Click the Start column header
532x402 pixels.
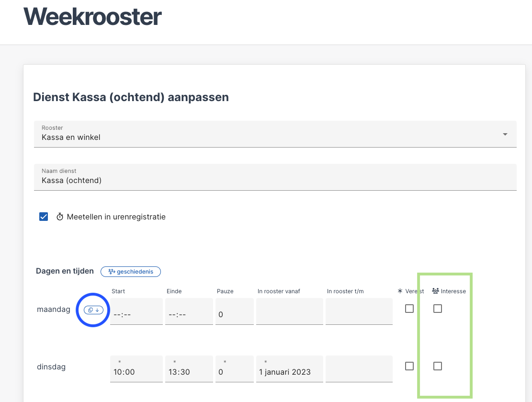(x=118, y=291)
